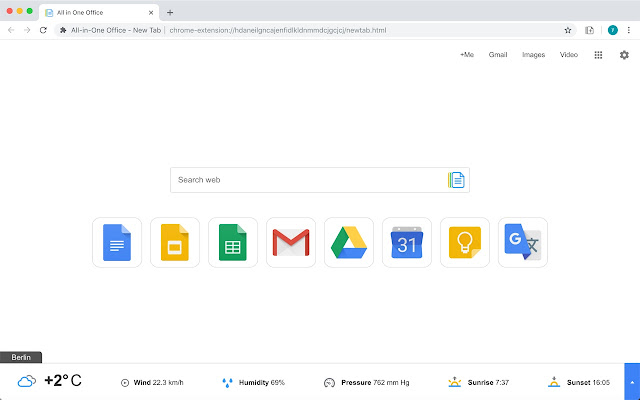The width and height of the screenshot is (640, 400).
Task: Click the extension icon in Chrome toolbar
Action: coord(589,30)
